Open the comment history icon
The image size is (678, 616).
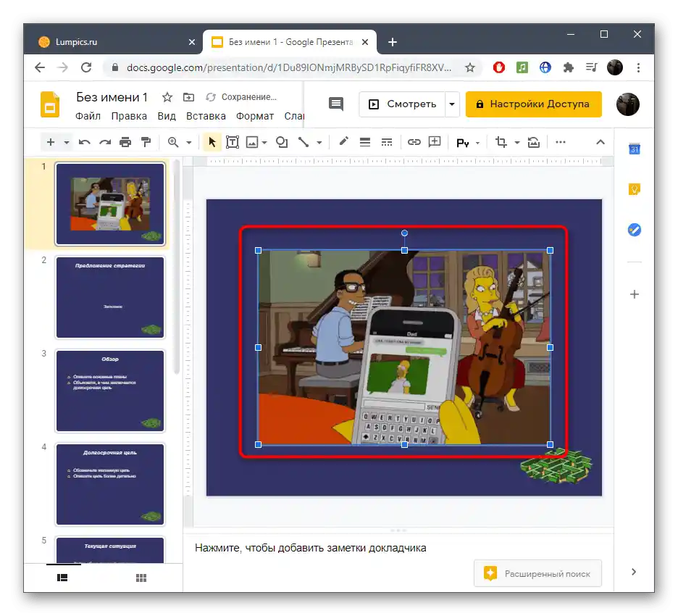point(336,104)
